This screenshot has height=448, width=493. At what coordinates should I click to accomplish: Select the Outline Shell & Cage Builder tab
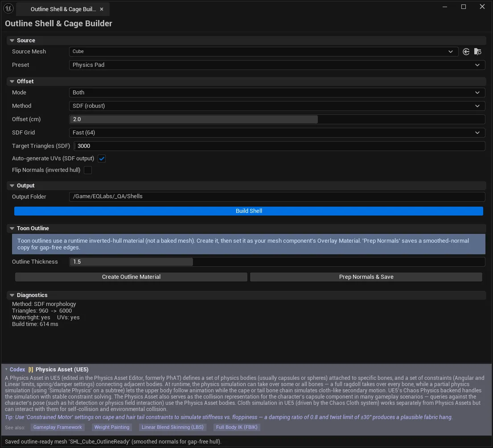click(x=63, y=9)
